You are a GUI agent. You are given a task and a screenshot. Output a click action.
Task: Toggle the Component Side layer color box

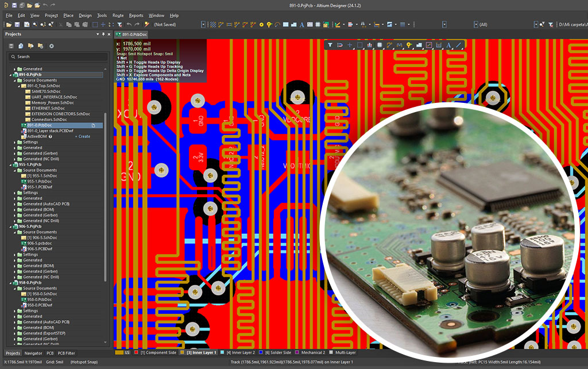click(137, 352)
